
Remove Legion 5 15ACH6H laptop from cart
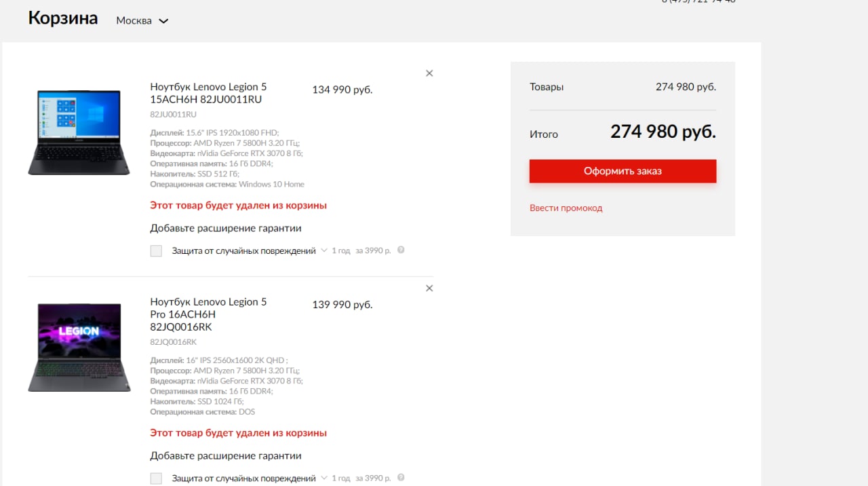coord(429,73)
